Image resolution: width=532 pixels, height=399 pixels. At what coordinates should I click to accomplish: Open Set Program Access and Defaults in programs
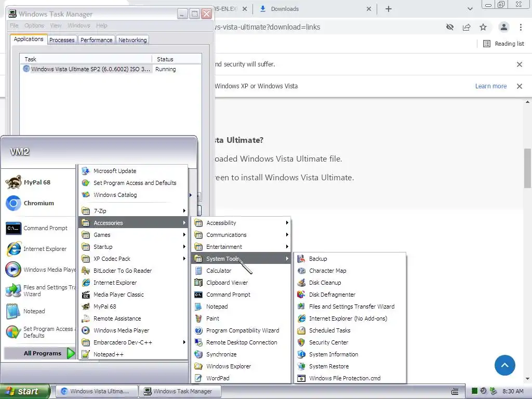pos(134,182)
